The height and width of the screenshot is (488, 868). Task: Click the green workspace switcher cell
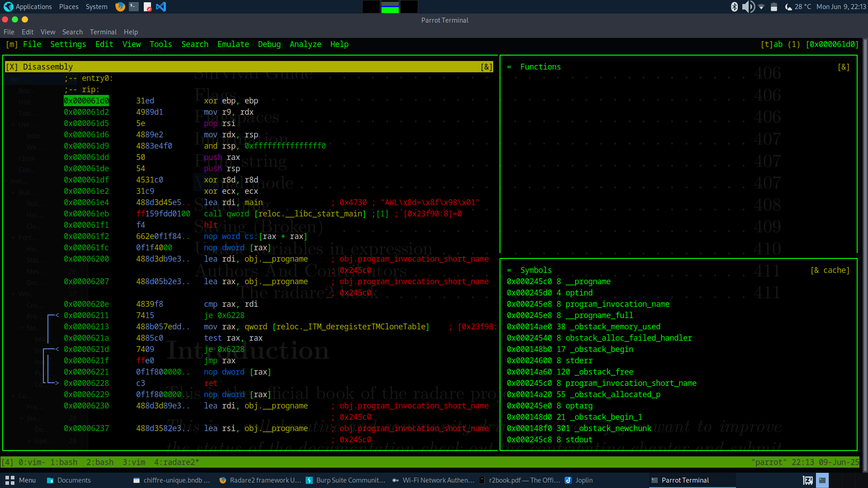(390, 7)
